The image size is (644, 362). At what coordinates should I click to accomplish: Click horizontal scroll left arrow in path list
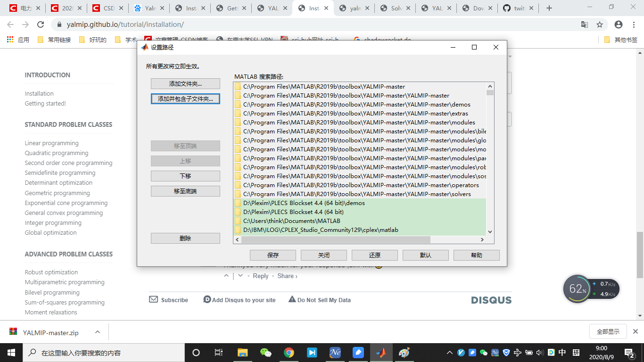(x=238, y=240)
